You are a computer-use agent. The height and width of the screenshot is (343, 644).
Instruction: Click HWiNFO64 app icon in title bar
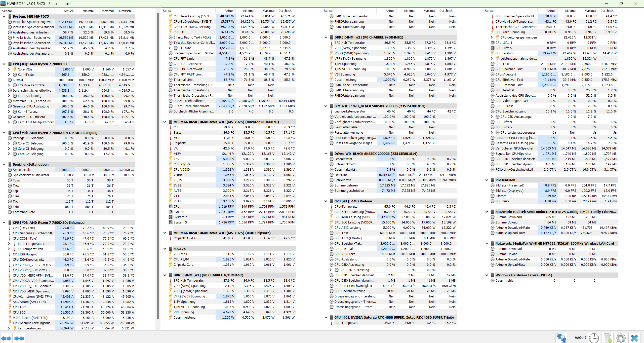(x=3, y=4)
